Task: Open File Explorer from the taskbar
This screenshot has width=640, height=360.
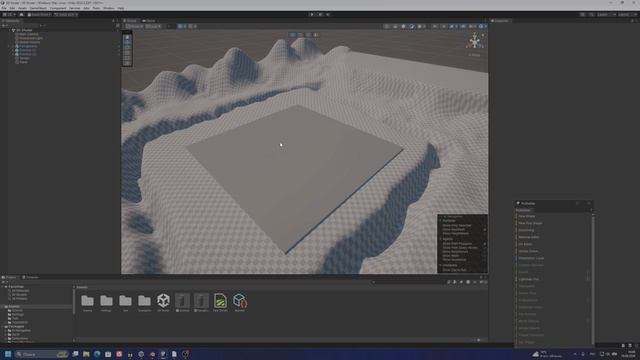Action: (x=86, y=354)
